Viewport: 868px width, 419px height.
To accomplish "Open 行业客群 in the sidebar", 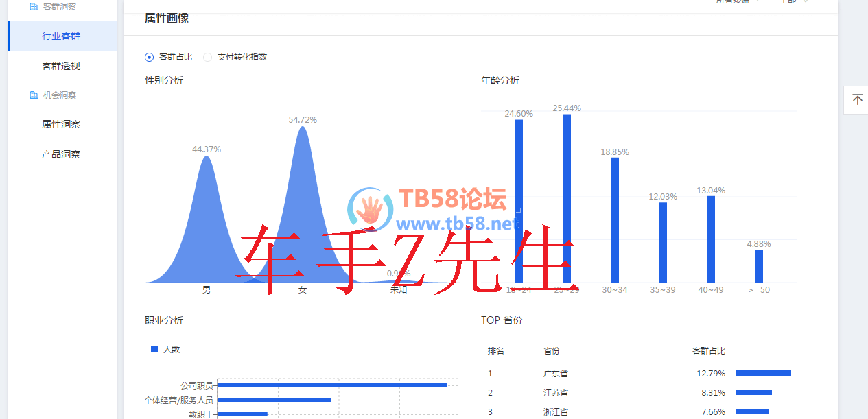I will (61, 36).
